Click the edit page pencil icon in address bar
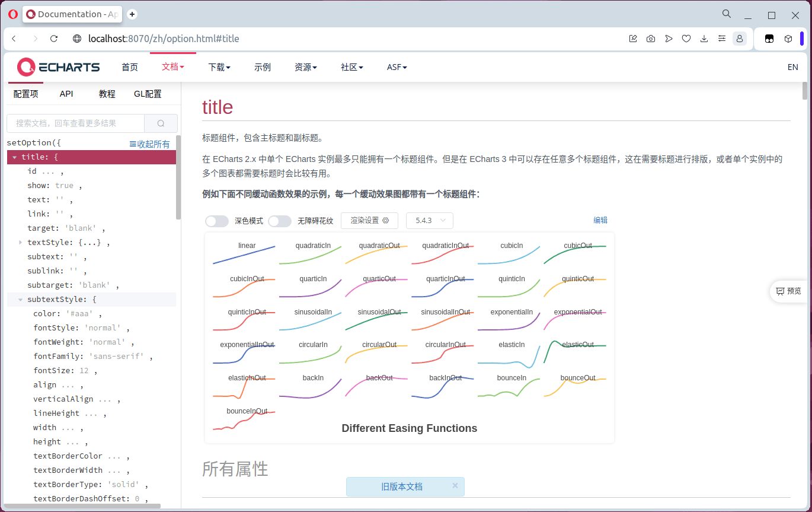The height and width of the screenshot is (512, 812). point(633,39)
